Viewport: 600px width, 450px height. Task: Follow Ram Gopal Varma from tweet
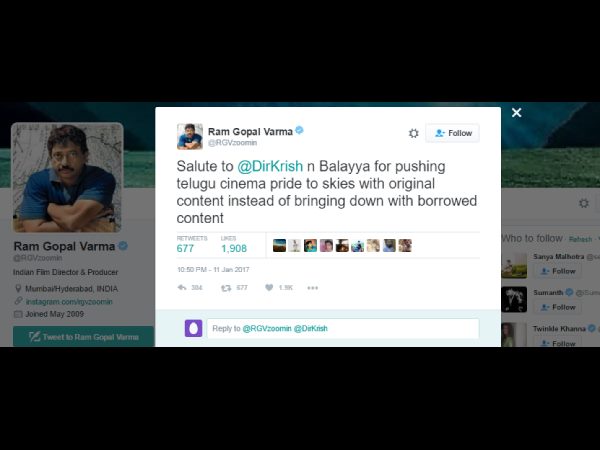(x=453, y=133)
